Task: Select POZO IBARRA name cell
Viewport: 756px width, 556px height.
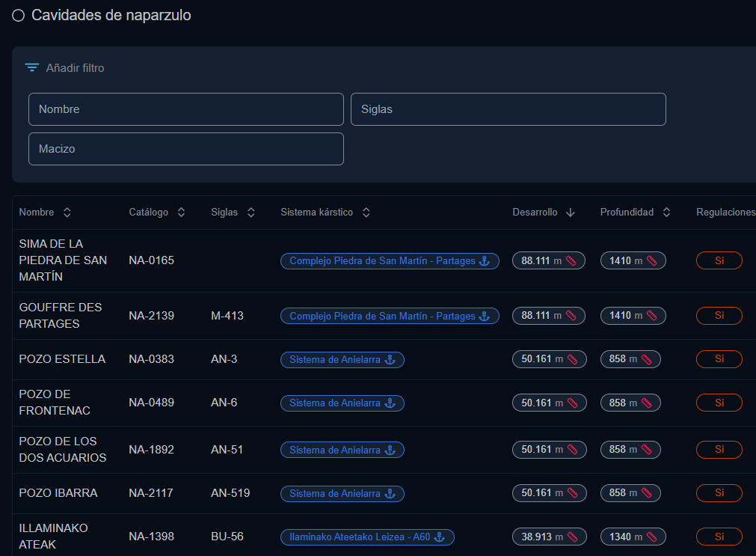Action: (58, 493)
